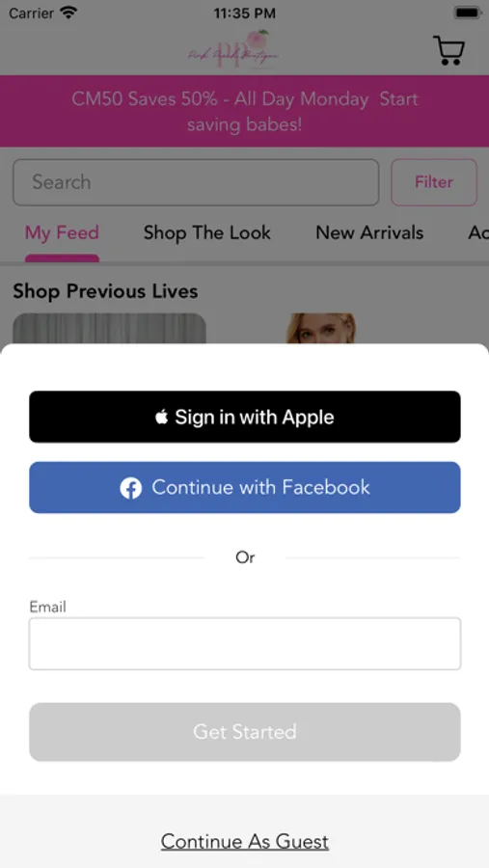The width and height of the screenshot is (489, 868).
Task: Tap the battery icon in status bar
Action: pos(467,13)
